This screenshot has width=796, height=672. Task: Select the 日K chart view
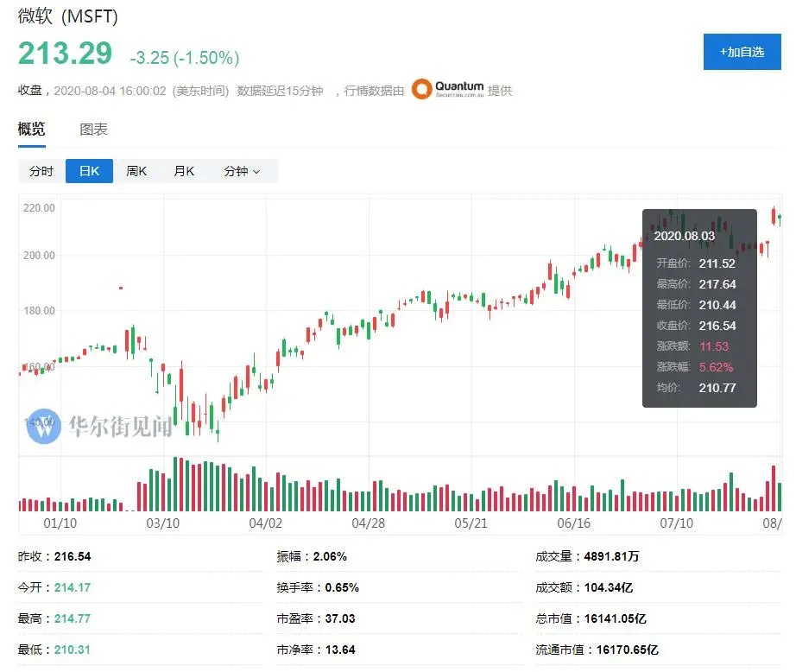click(x=89, y=171)
